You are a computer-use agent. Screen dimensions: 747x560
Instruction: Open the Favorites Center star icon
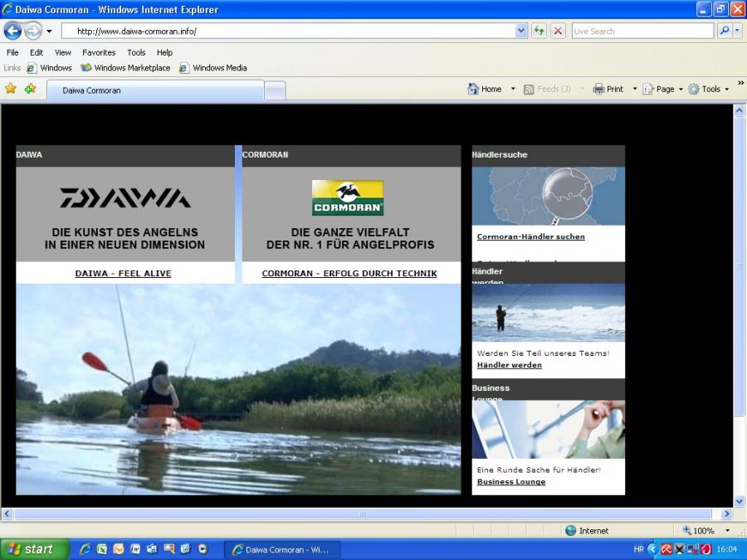[11, 89]
